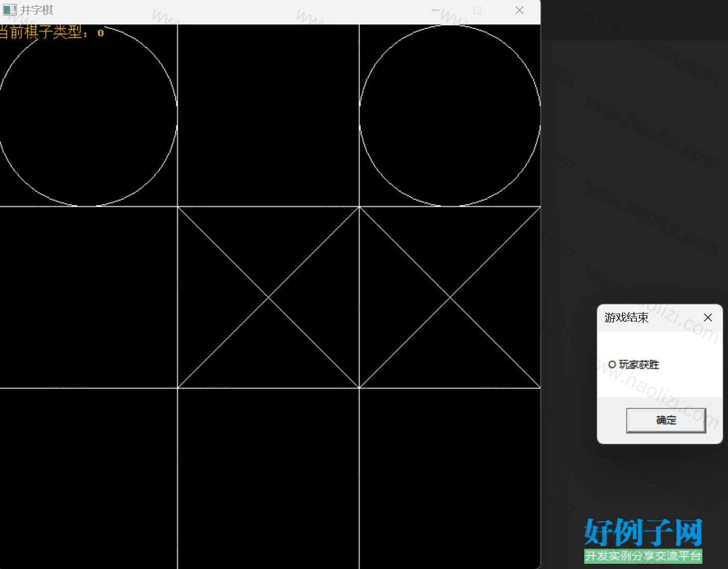Click the disabled maximize button of 井字棋 window
728x569 pixels.
pyautogui.click(x=477, y=10)
